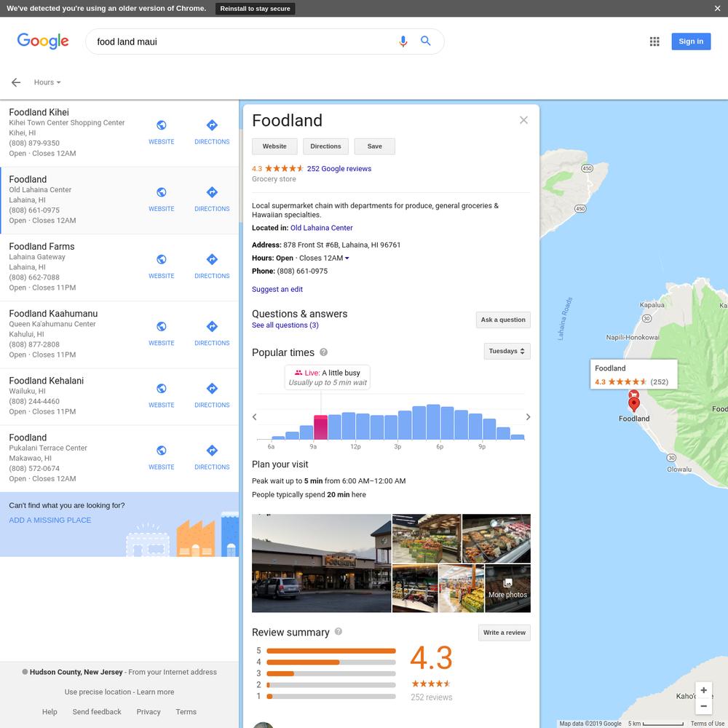728x728 pixels.
Task: Show next day in popular times chart
Action: click(x=528, y=417)
